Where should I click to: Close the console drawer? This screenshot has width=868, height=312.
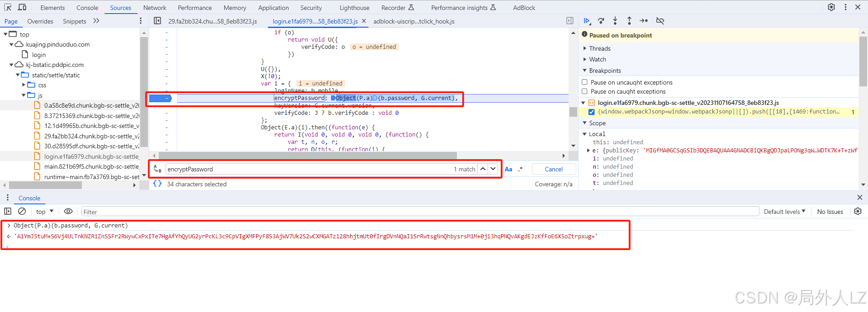click(x=860, y=198)
